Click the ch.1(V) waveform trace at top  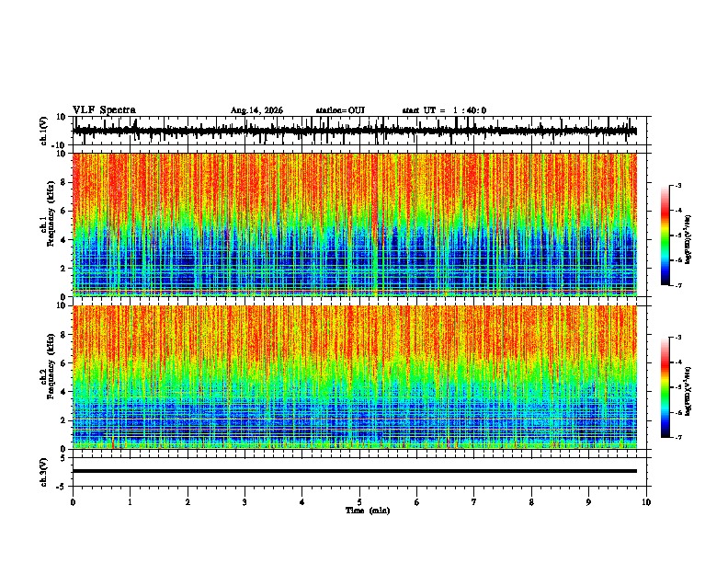point(355,131)
